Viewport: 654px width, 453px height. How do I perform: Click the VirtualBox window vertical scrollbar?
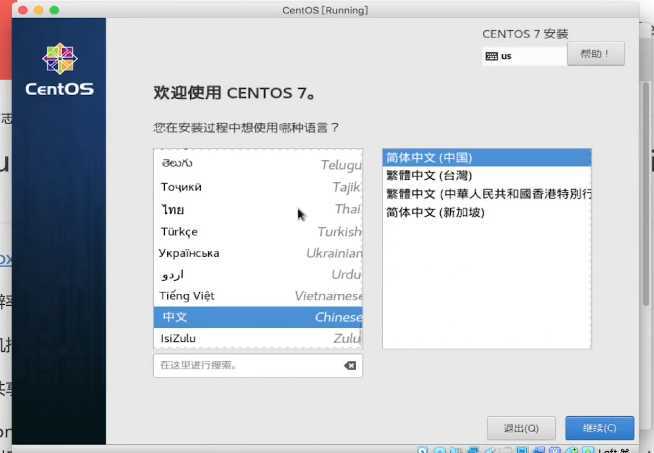pos(645,193)
